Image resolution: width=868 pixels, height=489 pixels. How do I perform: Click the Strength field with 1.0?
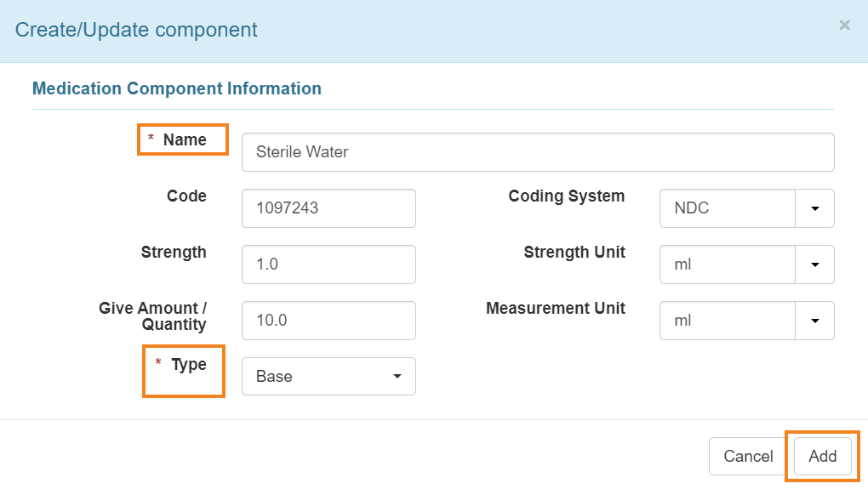pos(328,264)
